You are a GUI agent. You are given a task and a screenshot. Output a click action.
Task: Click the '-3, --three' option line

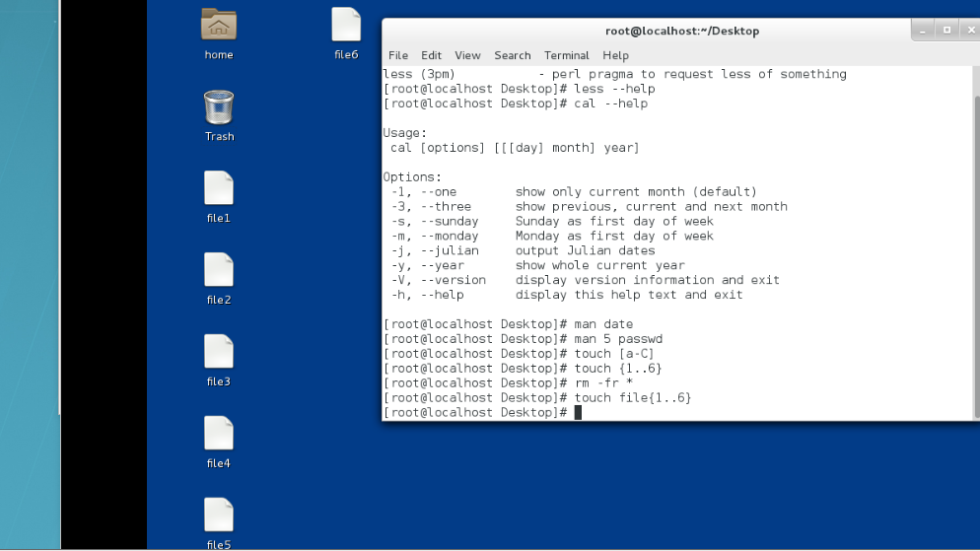[590, 206]
